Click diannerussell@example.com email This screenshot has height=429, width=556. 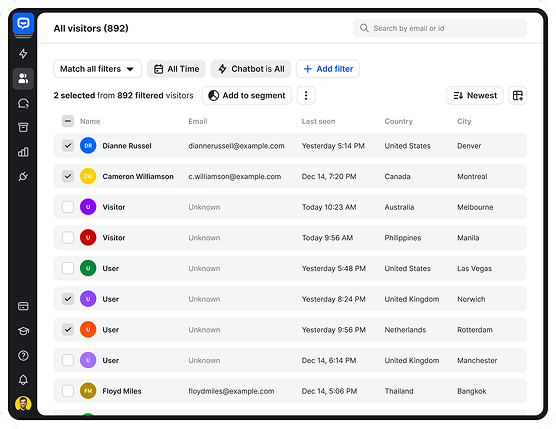(237, 146)
